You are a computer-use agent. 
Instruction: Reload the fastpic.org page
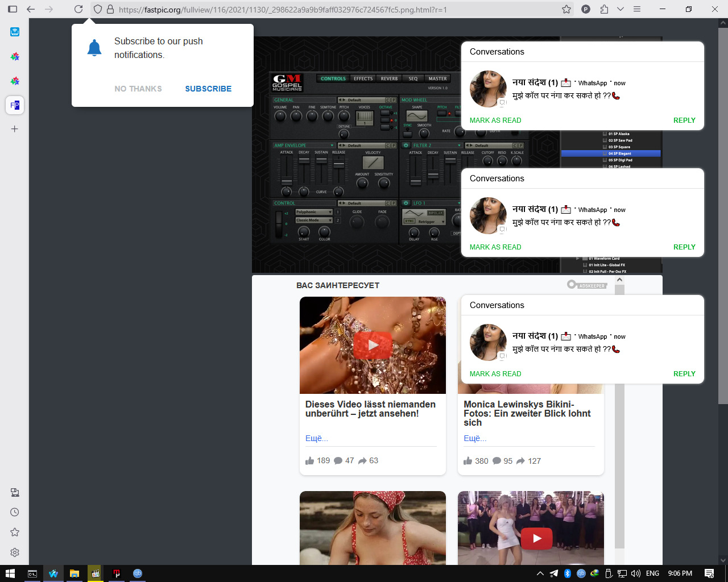coord(78,9)
